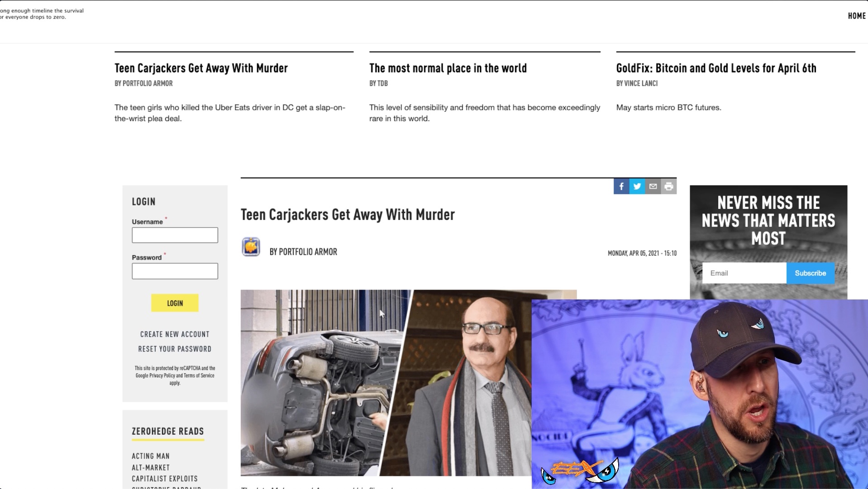Image resolution: width=868 pixels, height=489 pixels.
Task: Open HOME in top navigation
Action: [857, 16]
